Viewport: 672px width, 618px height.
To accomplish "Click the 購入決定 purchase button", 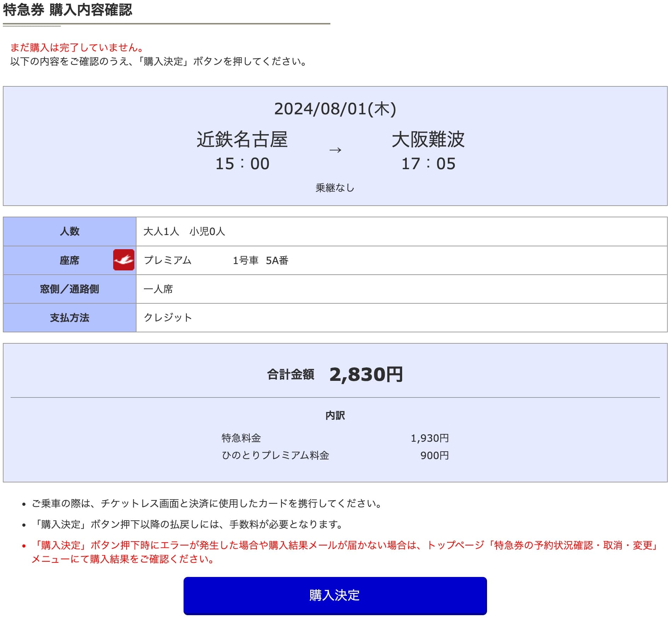I will pos(335,595).
